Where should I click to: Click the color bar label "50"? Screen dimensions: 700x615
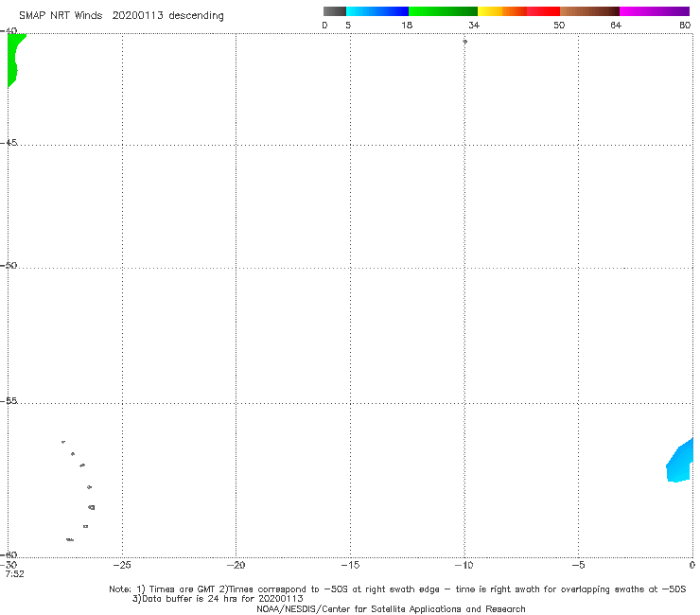(559, 25)
